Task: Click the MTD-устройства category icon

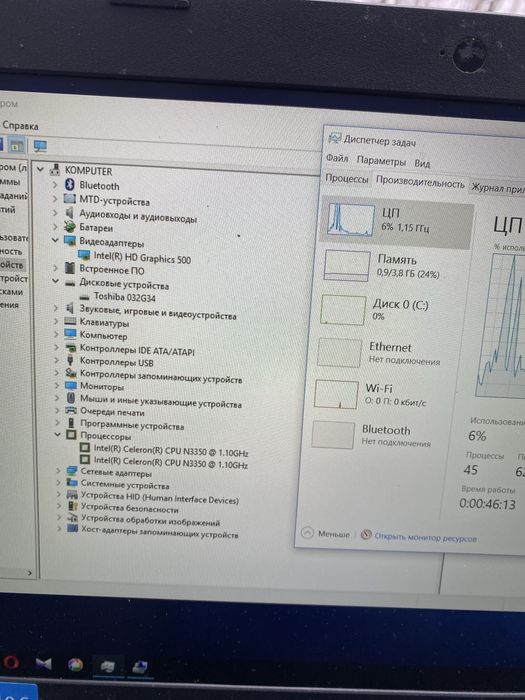Action: tap(70, 199)
